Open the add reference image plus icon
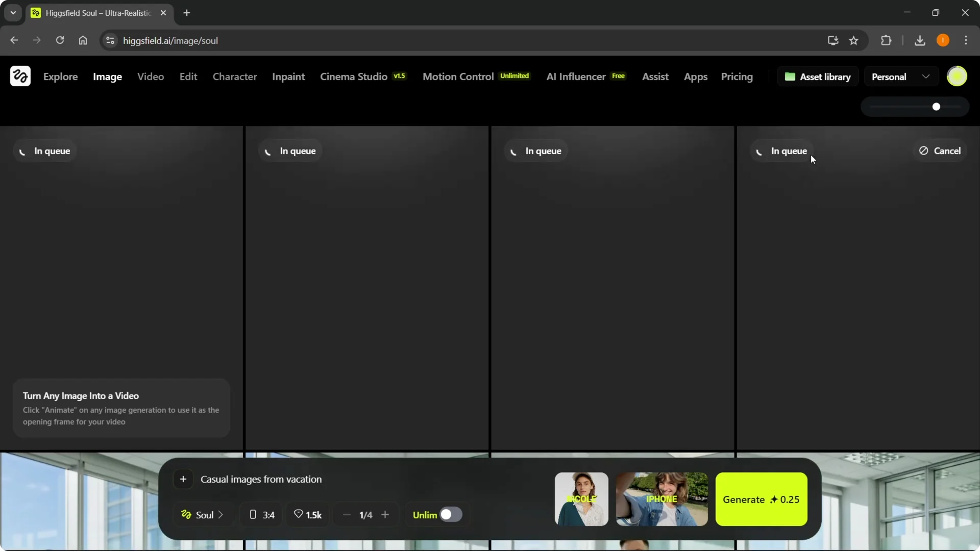Viewport: 980px width, 551px height. pos(183,479)
